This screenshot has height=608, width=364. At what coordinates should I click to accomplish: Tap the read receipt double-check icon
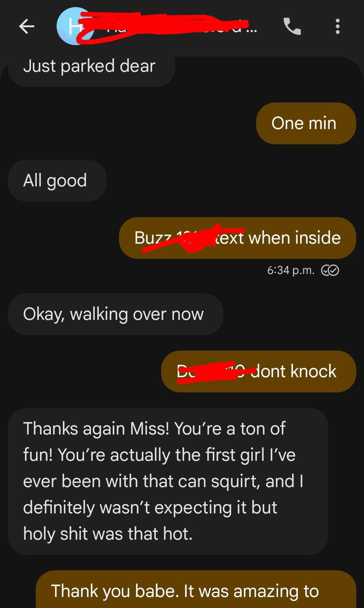(x=330, y=271)
